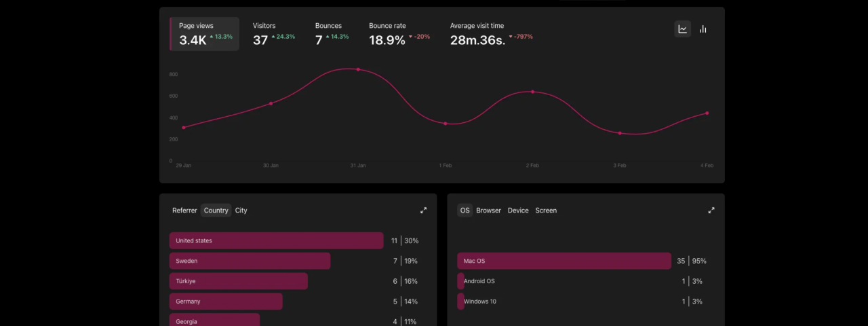Click the Türkiye country bar
Screen dimensions: 868x326
point(239,281)
